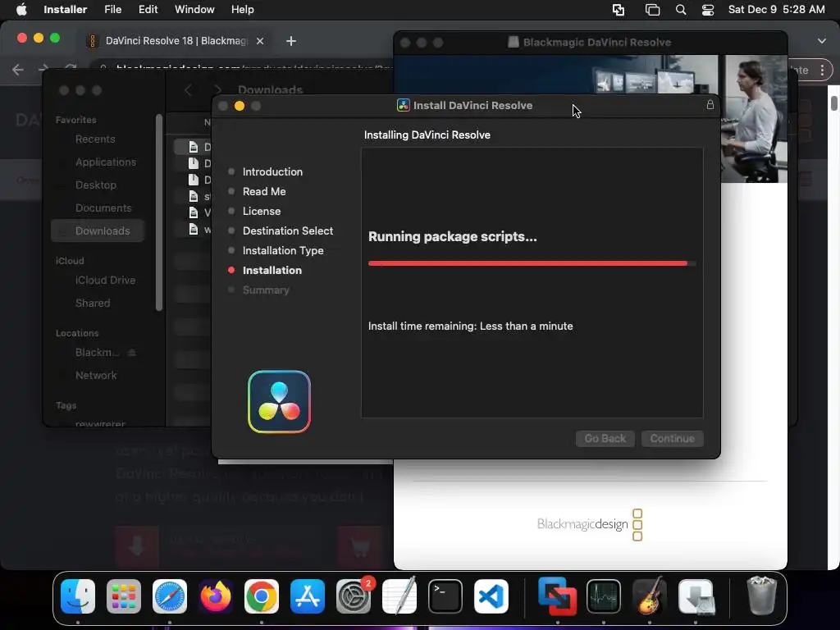Open Visual Studio Code in Dock
The image size is (840, 630).
491,596
